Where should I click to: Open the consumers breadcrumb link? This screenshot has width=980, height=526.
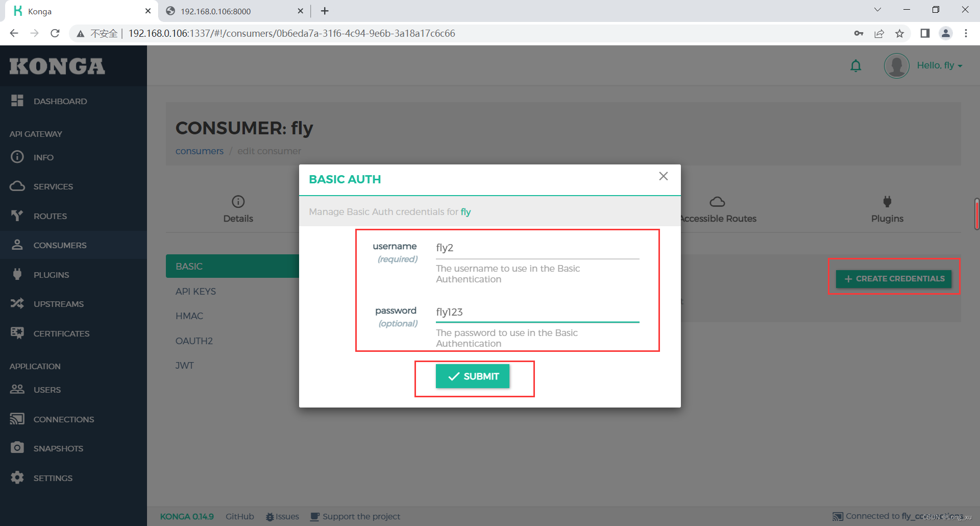point(199,151)
